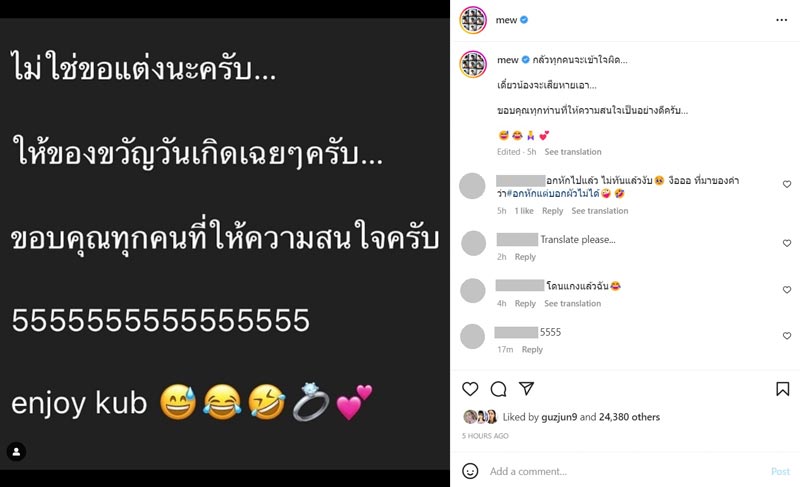Screen dimensions: 800x487
Task: Like the 'Translate please...' comment
Action: click(787, 243)
